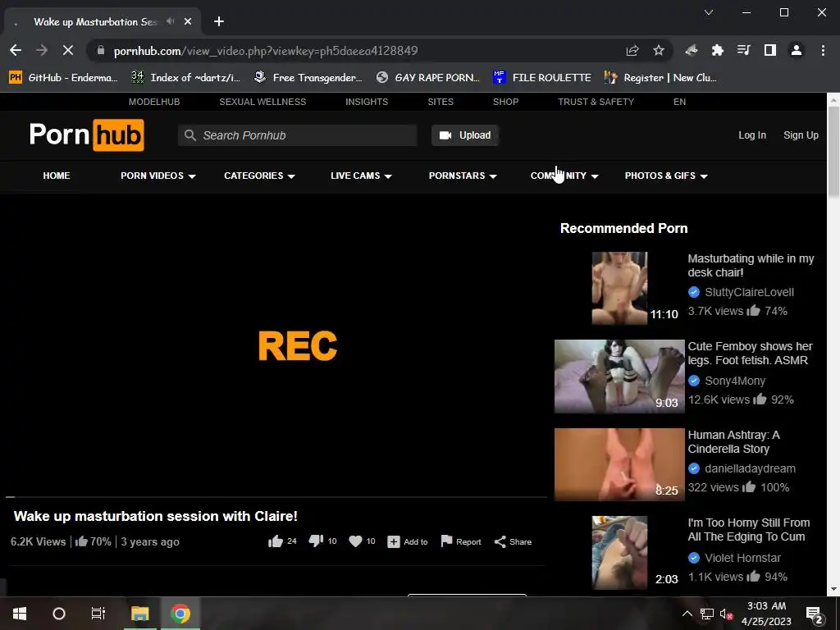
Task: Open INSIGHTS in the top bar
Action: [x=367, y=102]
